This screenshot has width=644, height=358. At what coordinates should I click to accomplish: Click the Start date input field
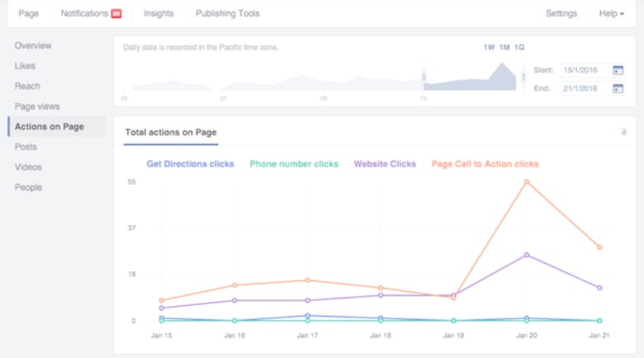[585, 70]
